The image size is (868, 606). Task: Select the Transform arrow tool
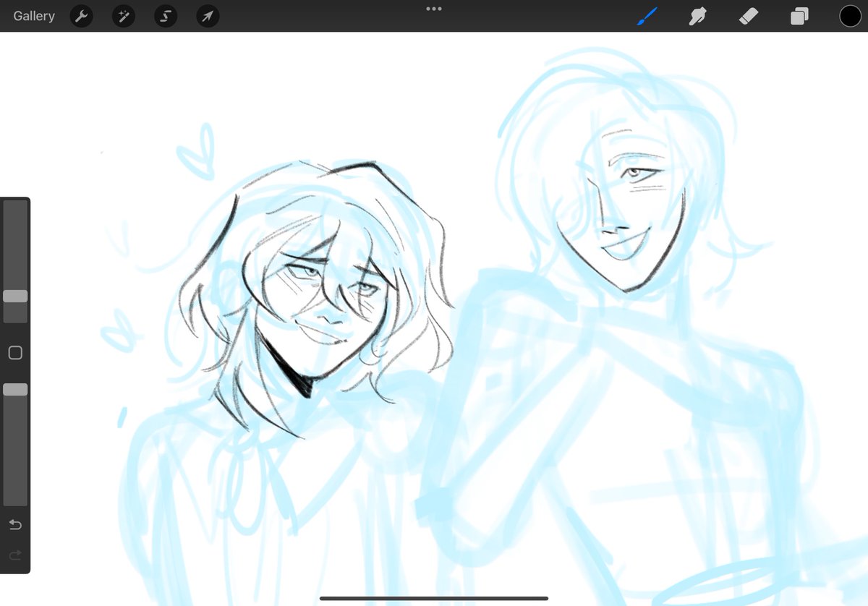(x=208, y=15)
